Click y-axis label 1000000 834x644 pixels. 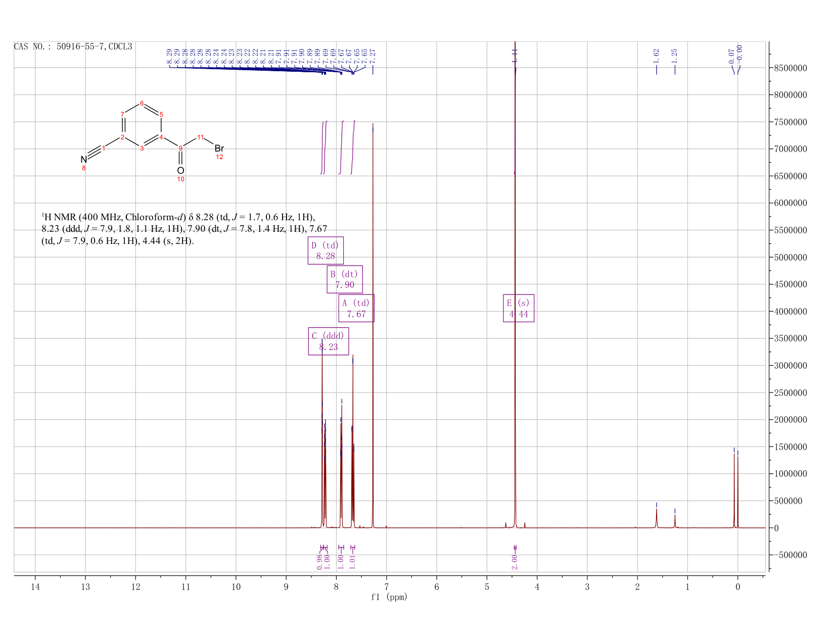791,474
